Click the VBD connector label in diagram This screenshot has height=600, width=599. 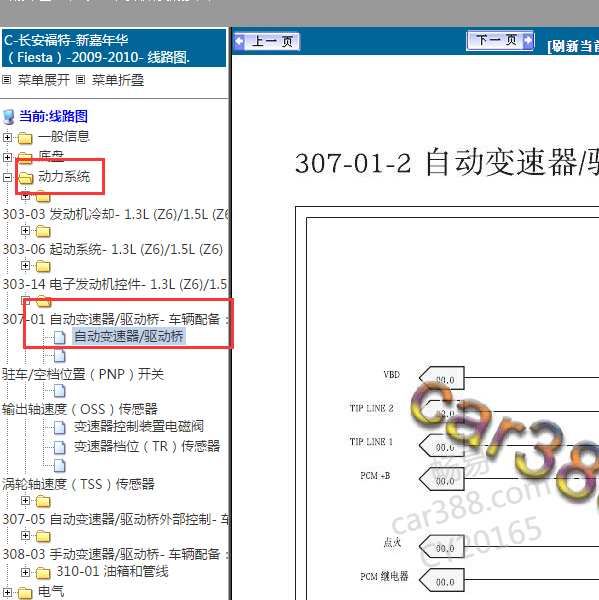pyautogui.click(x=392, y=375)
